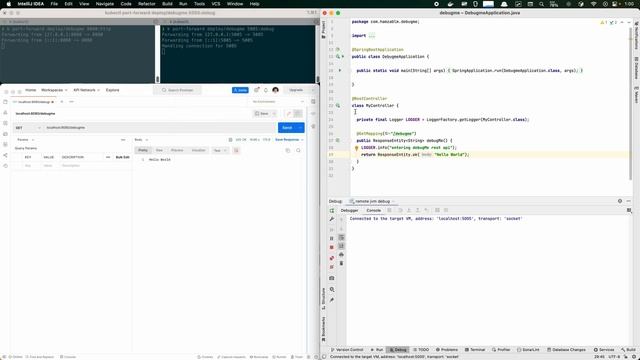Viewport: 640px width, 360px height.
Task: Open the API Network menu in Postman
Action: [86, 90]
